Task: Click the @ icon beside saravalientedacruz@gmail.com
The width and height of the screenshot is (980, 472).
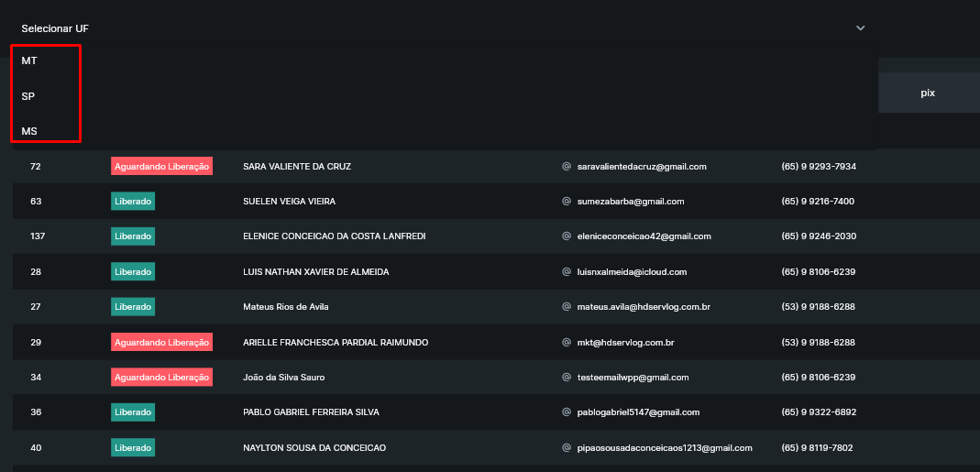Action: 567,167
